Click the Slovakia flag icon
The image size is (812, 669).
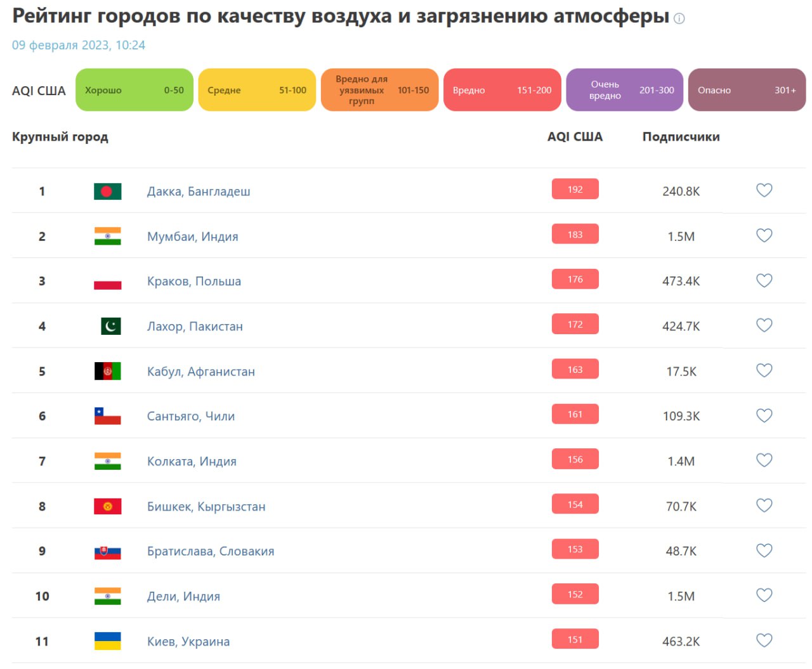tap(107, 551)
